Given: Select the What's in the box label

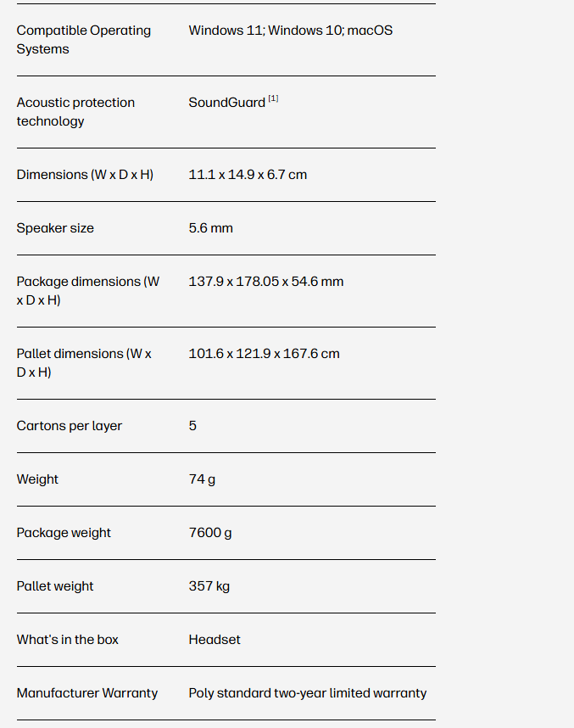Looking at the screenshot, I should tap(67, 640).
